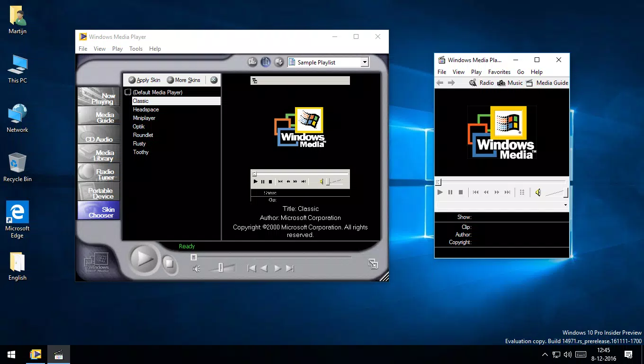Open Microsoft Edge from the desktop
Screen dimensions: 644x364
tap(18, 219)
